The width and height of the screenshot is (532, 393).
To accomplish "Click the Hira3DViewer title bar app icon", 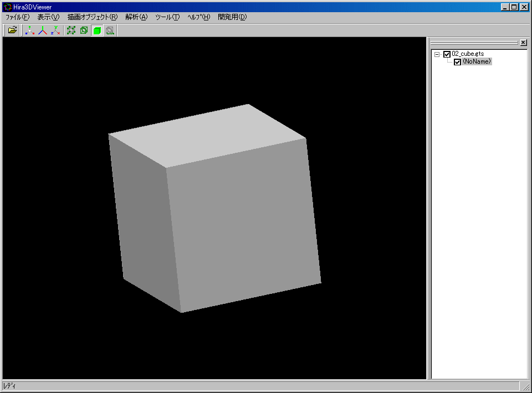I will click(x=8, y=7).
